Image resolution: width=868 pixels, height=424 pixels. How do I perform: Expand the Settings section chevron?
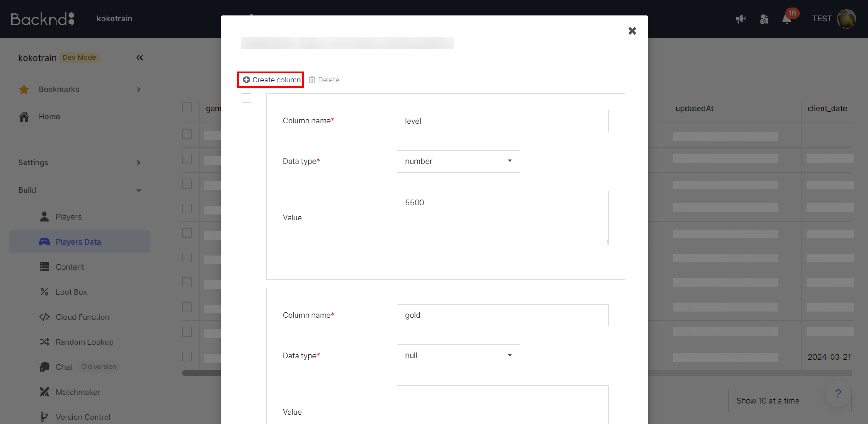click(138, 163)
